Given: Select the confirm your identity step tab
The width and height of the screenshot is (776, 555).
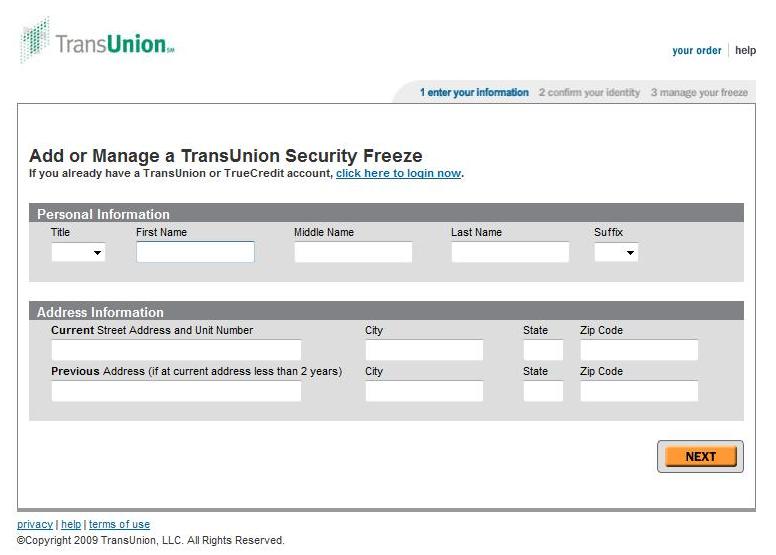Looking at the screenshot, I should [x=589, y=93].
